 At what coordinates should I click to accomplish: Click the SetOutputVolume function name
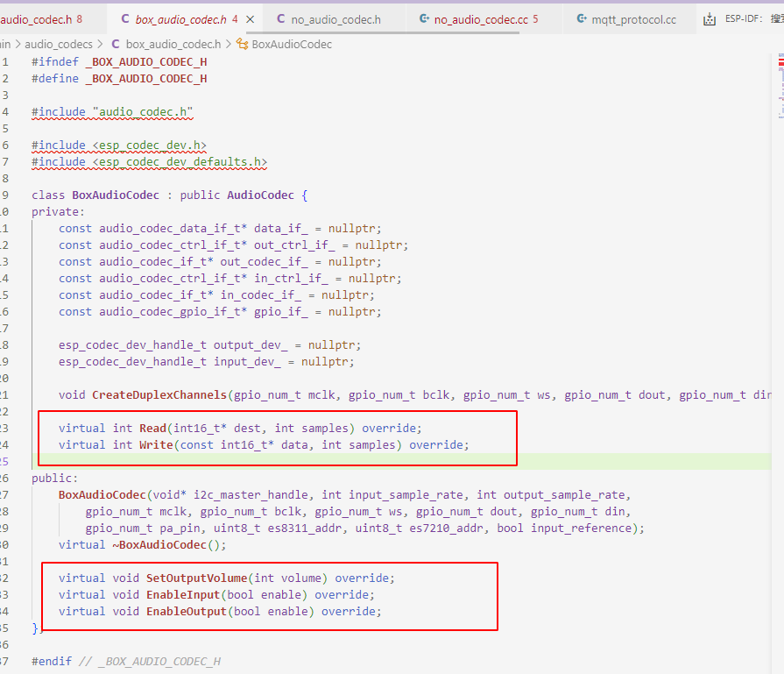tap(196, 578)
